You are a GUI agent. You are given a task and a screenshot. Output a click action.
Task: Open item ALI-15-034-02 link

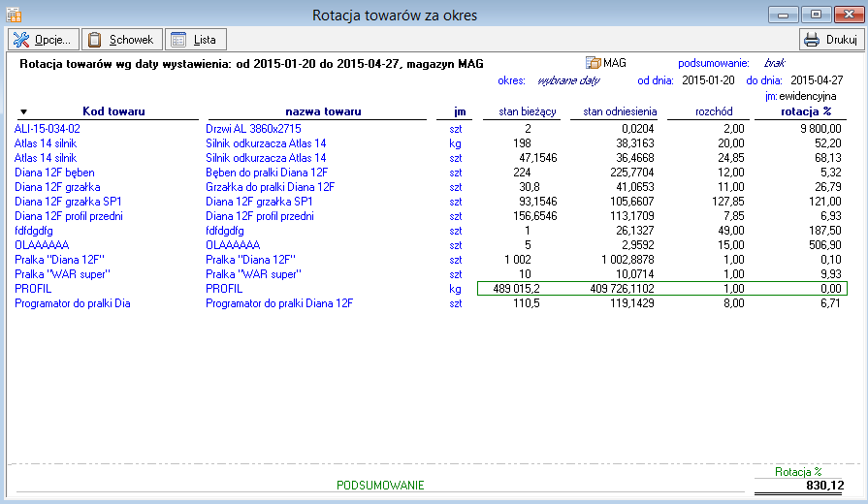coord(47,128)
